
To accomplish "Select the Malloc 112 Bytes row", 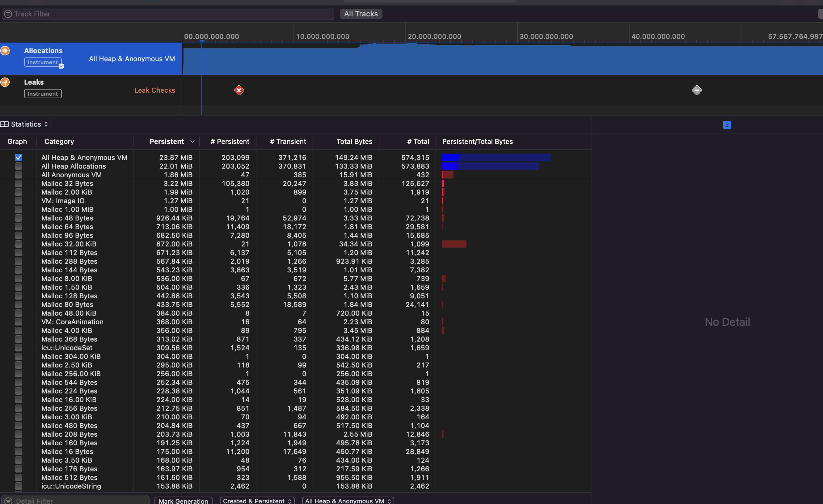I will (x=295, y=253).
